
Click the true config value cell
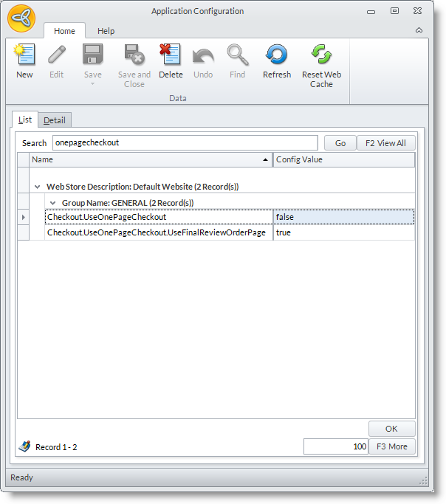pyautogui.click(x=344, y=232)
